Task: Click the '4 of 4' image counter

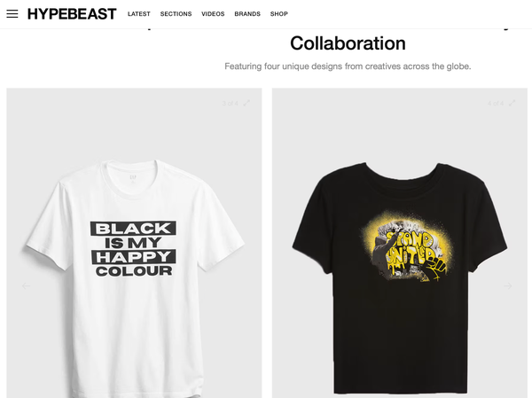Action: point(496,103)
